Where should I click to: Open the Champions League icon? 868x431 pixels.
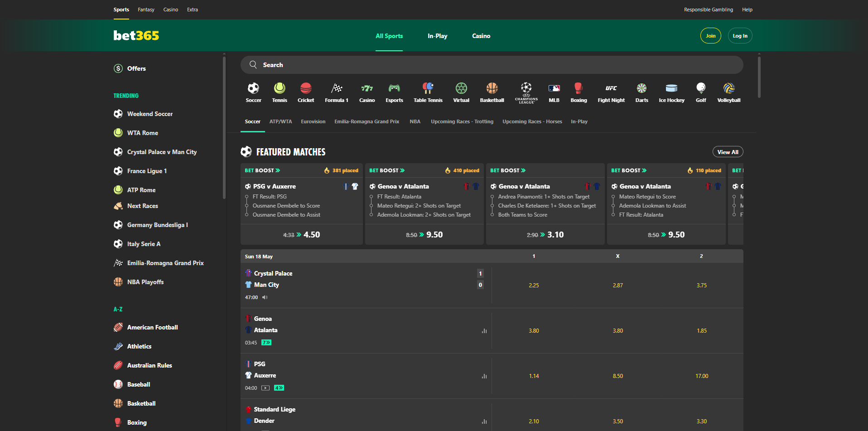point(526,92)
